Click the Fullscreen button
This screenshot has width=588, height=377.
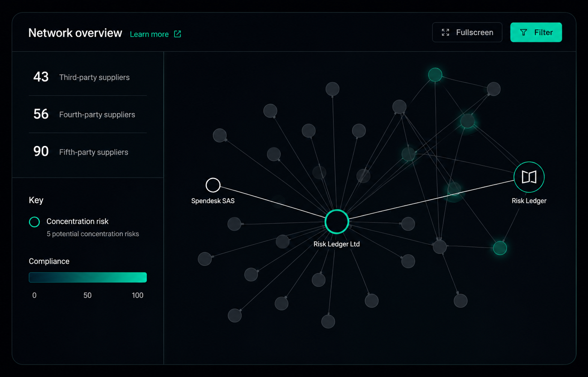(x=467, y=32)
